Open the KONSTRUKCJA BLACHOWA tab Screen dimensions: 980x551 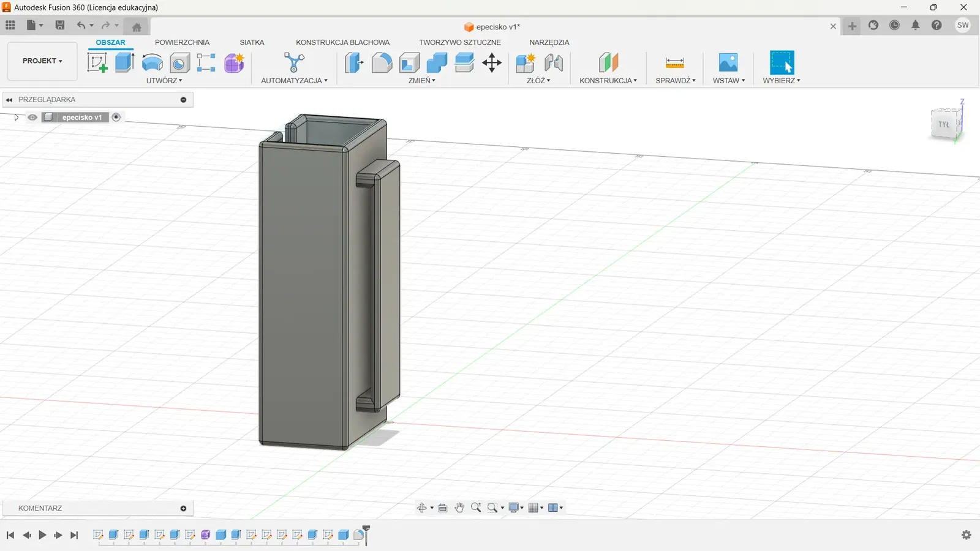pos(342,42)
